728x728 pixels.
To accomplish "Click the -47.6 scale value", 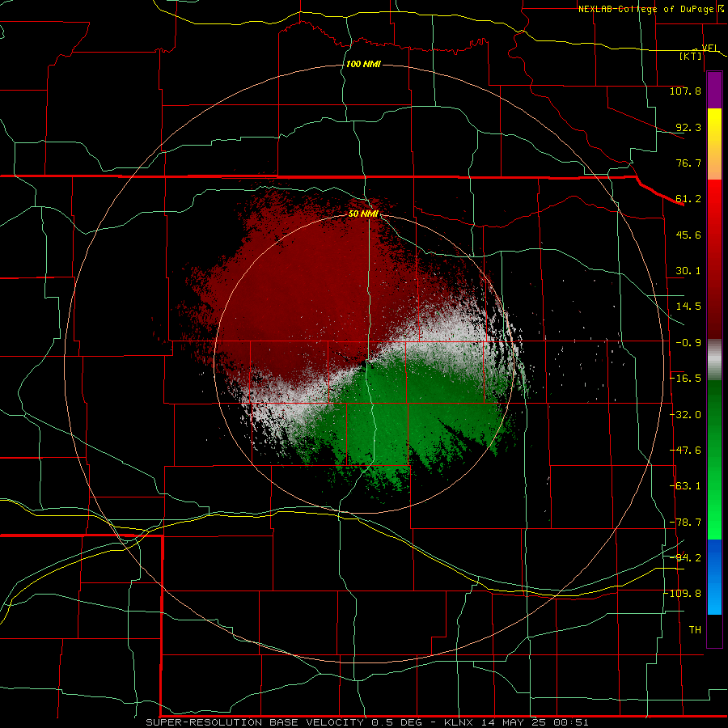I will 685,451.
